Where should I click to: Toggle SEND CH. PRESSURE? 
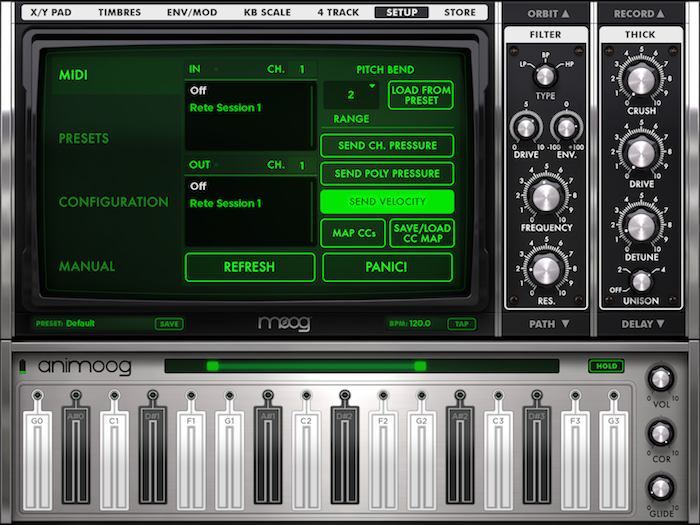[388, 146]
